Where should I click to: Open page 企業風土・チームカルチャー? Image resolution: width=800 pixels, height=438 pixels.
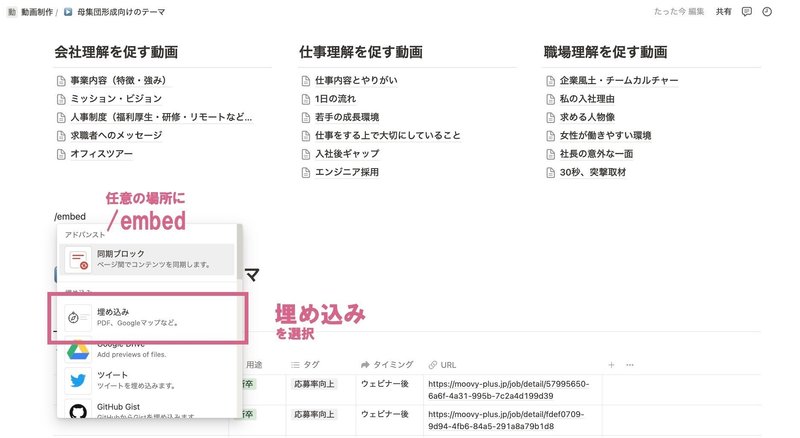click(618, 80)
